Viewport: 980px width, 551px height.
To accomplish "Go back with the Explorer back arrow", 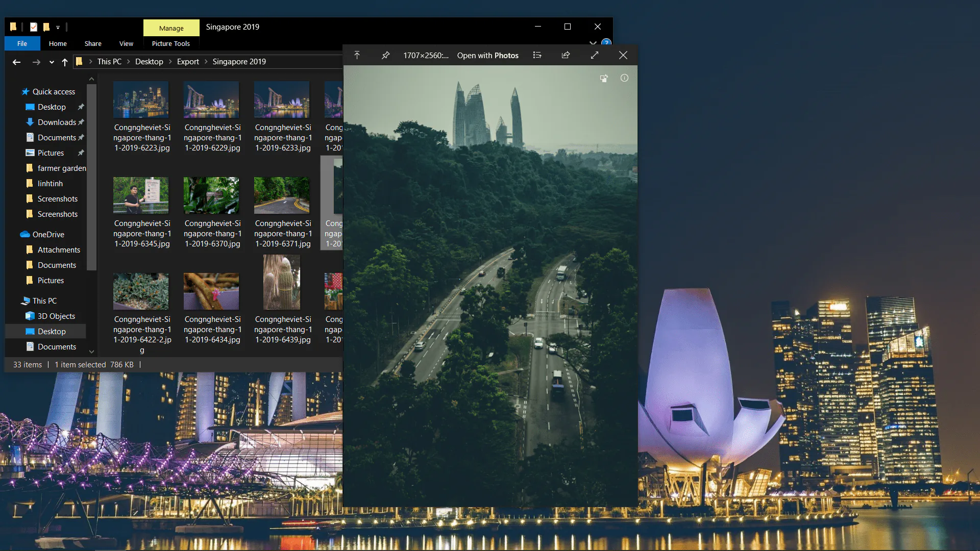I will (16, 62).
